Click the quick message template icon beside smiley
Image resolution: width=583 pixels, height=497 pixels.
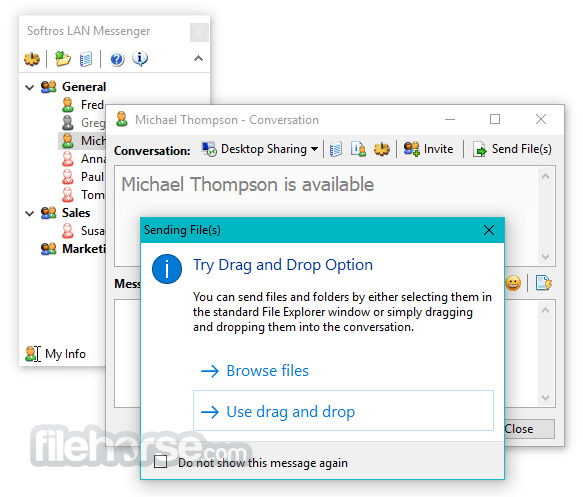(544, 283)
